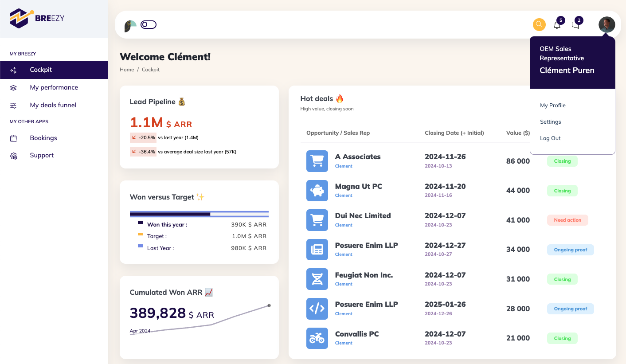Screen dimensions: 626x364
Task: Click the code brackets icon for Posuere Enim LLP
Action: point(317,309)
